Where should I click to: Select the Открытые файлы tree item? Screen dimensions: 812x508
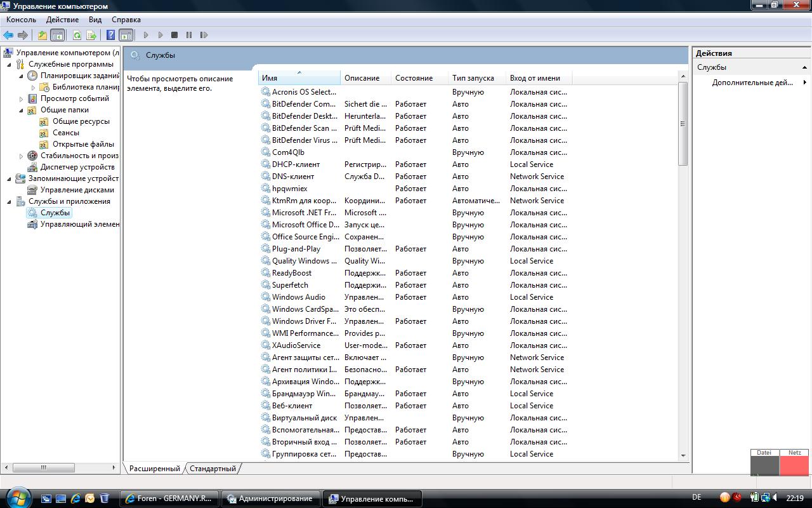point(83,144)
